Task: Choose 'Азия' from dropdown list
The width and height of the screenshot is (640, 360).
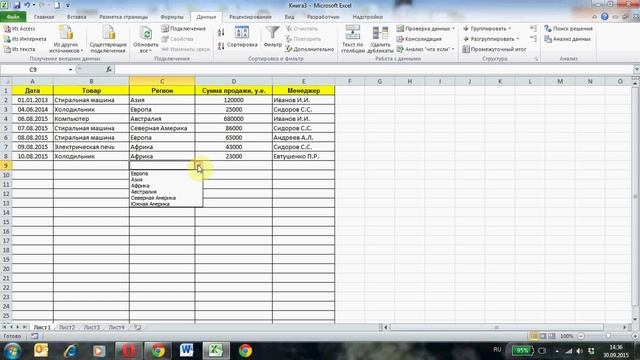Action: (x=137, y=180)
